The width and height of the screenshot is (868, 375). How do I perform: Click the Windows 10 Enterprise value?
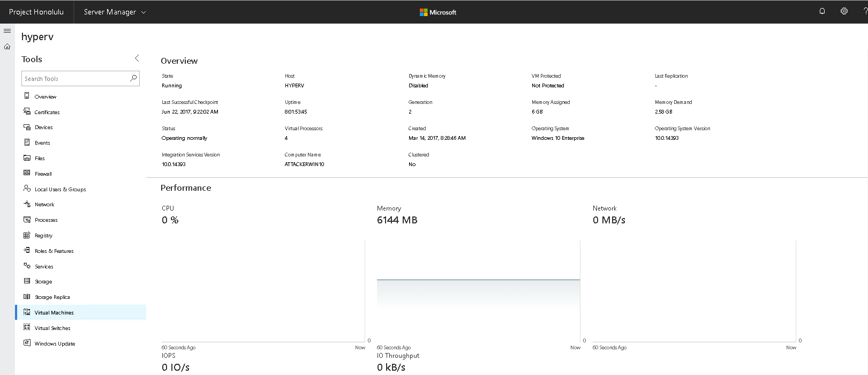(558, 138)
